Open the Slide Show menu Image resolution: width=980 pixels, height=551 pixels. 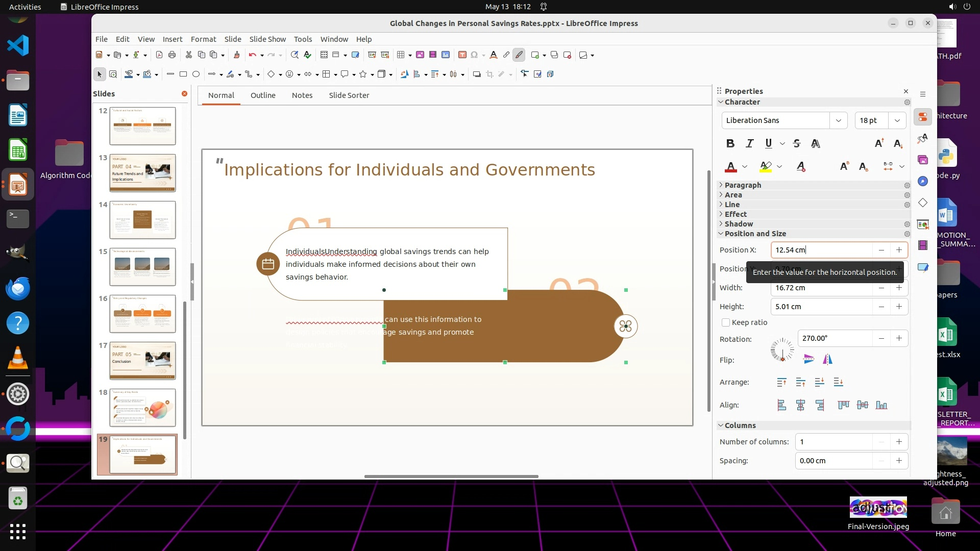267,39
